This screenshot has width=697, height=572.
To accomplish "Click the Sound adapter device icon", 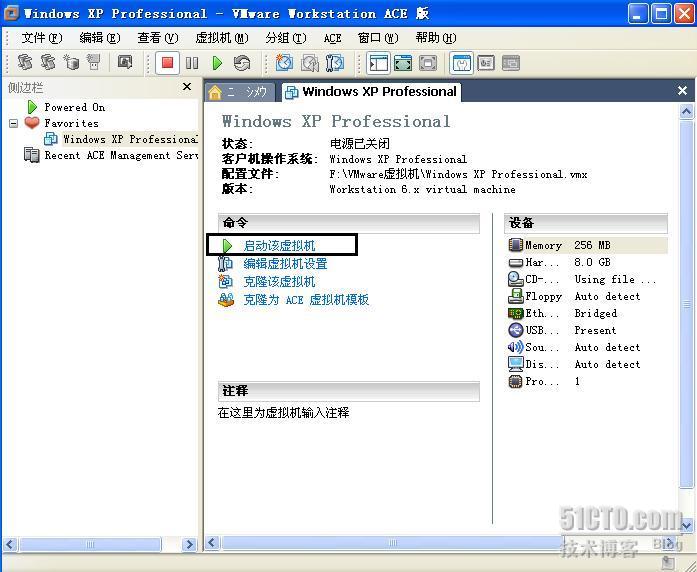I will pos(515,347).
